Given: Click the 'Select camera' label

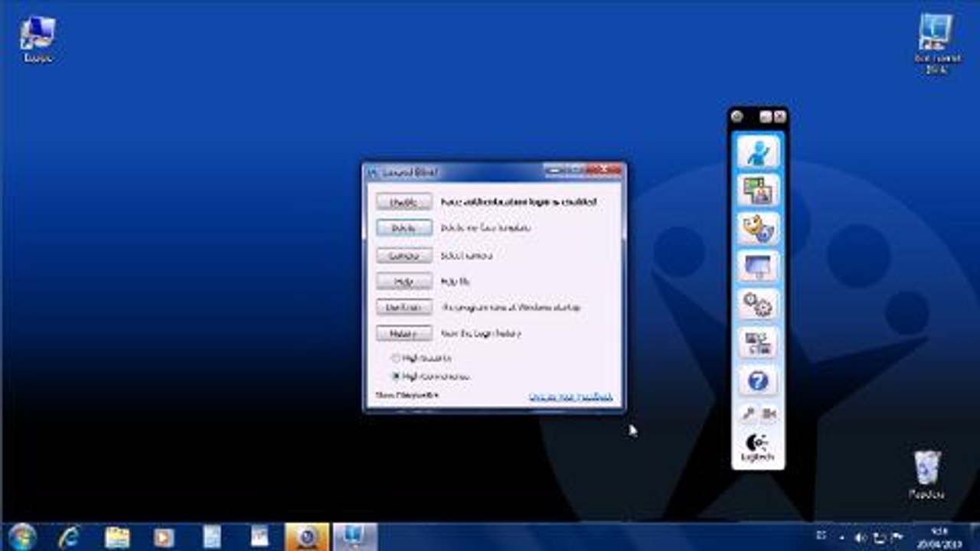Looking at the screenshot, I should (x=466, y=256).
